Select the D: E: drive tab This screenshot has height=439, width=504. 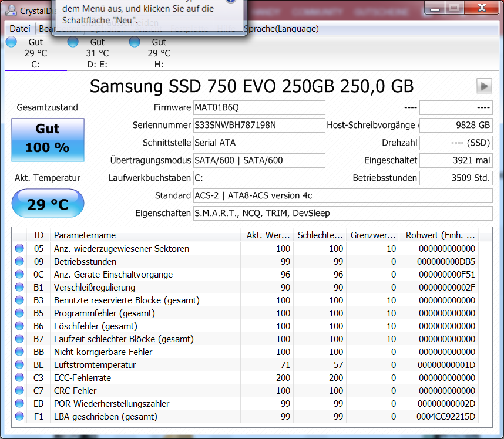(98, 53)
